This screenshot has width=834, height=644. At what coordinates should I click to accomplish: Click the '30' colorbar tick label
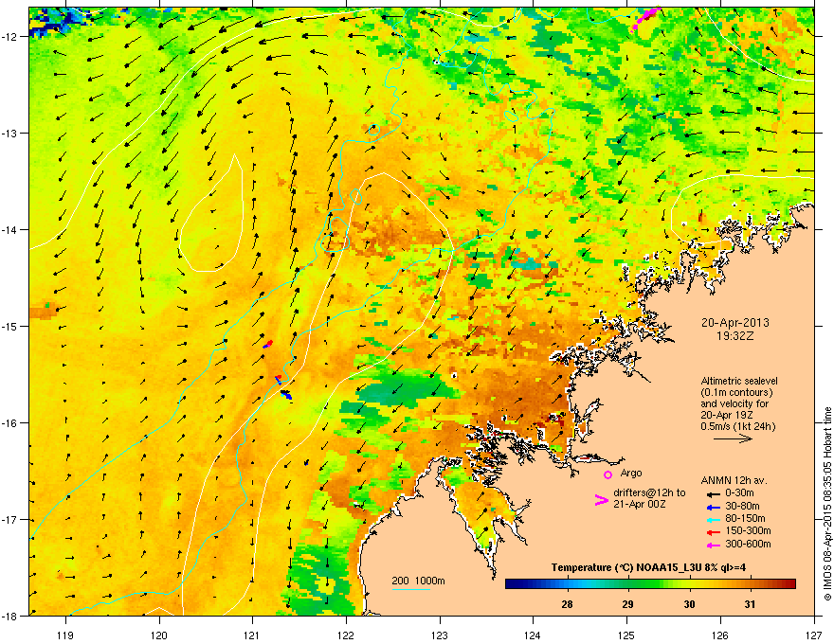[x=689, y=604]
